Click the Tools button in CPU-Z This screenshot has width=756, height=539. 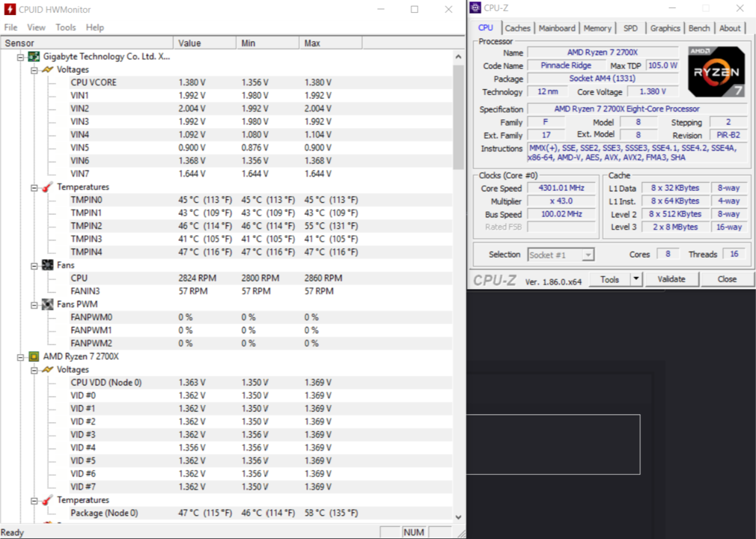609,279
